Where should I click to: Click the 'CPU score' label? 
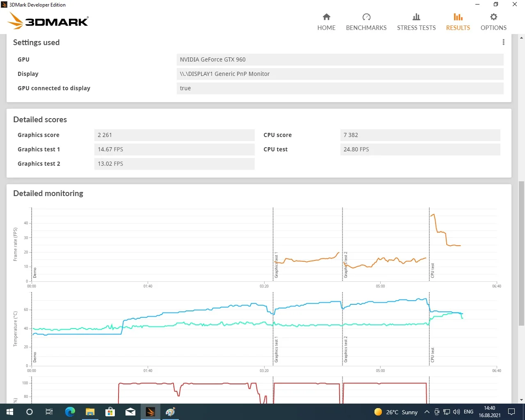(278, 135)
